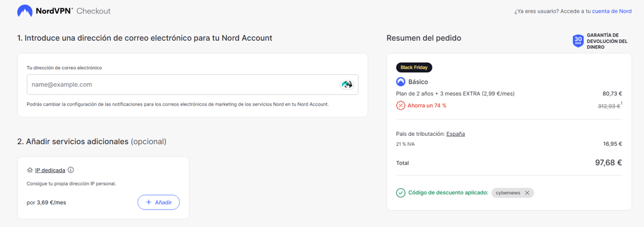
Task: Click 'Consigue tu propia dirección IP personal' text
Action: coord(72,184)
